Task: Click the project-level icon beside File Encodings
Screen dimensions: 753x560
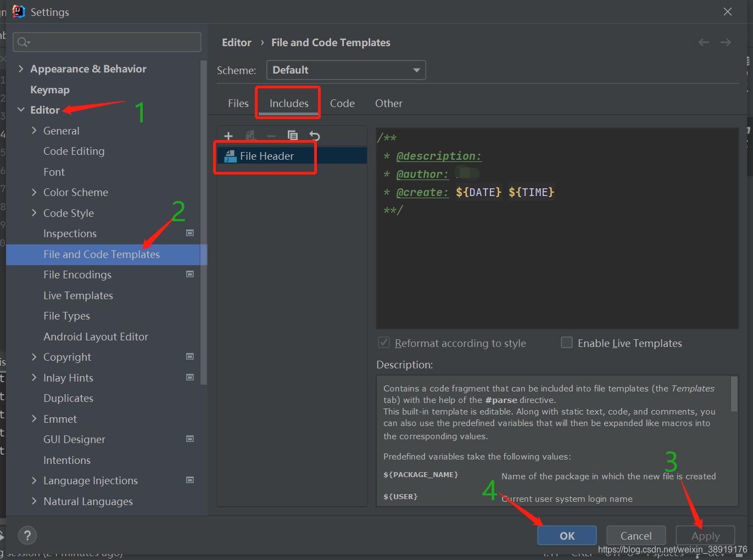Action: click(x=190, y=274)
